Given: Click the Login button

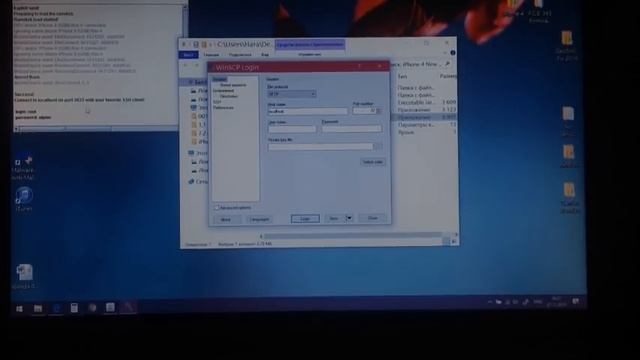Looking at the screenshot, I should 305,219.
